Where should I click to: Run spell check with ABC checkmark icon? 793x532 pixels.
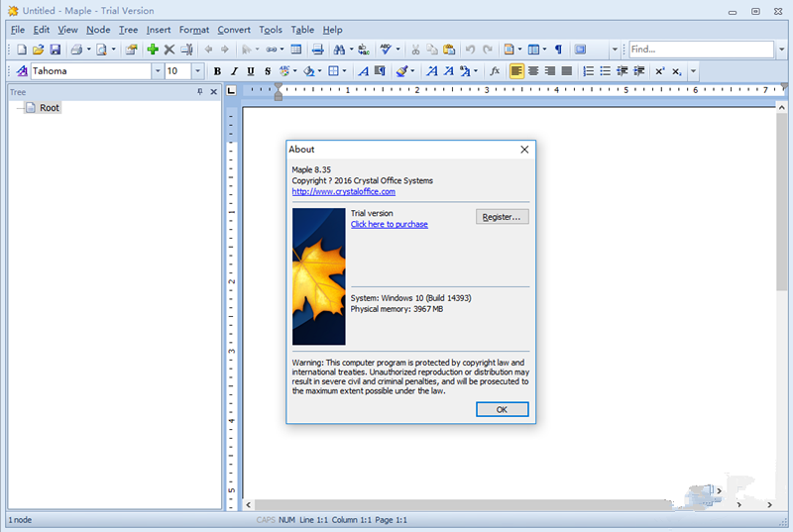(386, 50)
